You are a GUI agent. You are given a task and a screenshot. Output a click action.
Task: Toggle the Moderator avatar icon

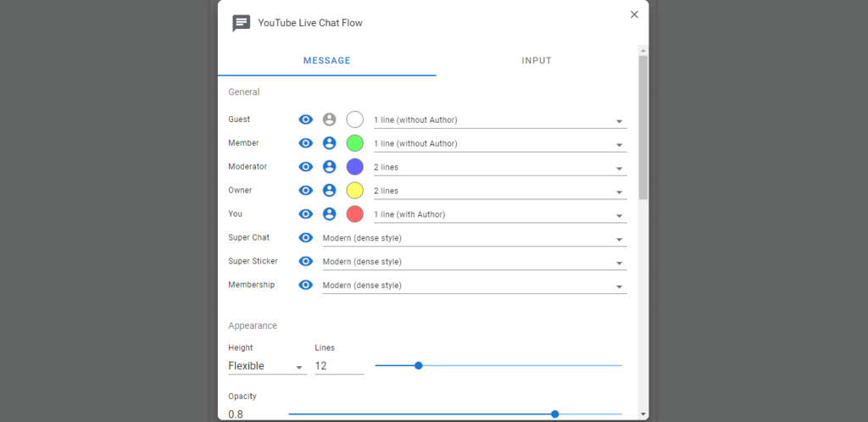point(330,166)
